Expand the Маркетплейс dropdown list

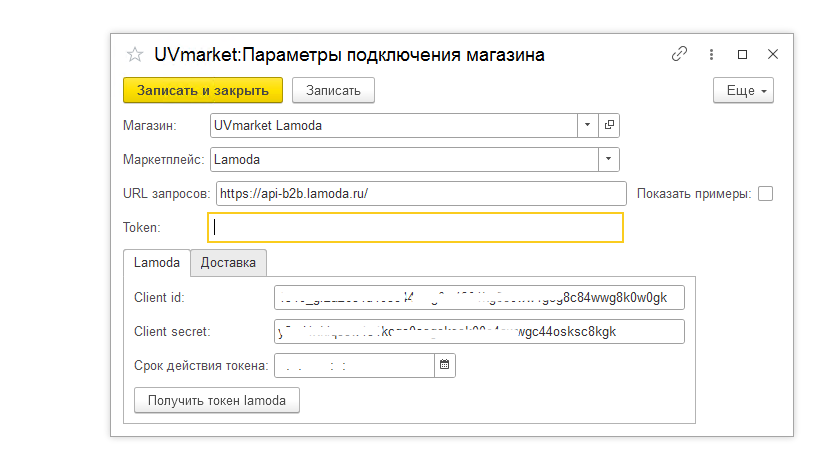[608, 159]
